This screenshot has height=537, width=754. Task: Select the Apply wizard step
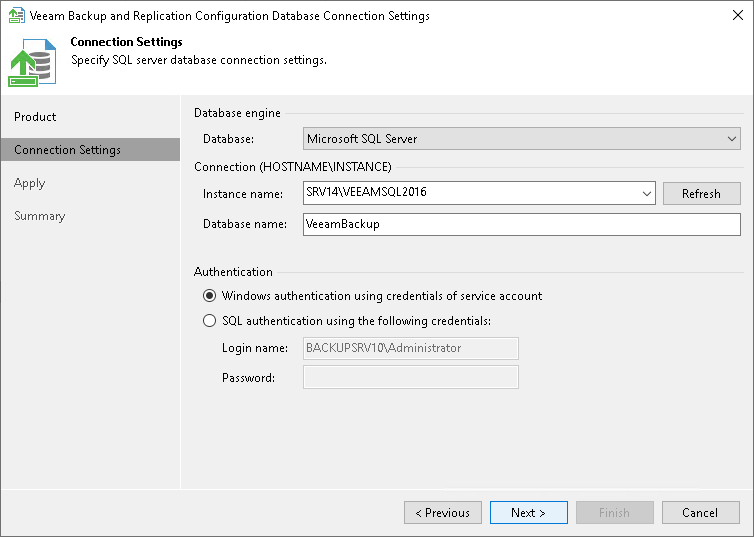(x=29, y=183)
